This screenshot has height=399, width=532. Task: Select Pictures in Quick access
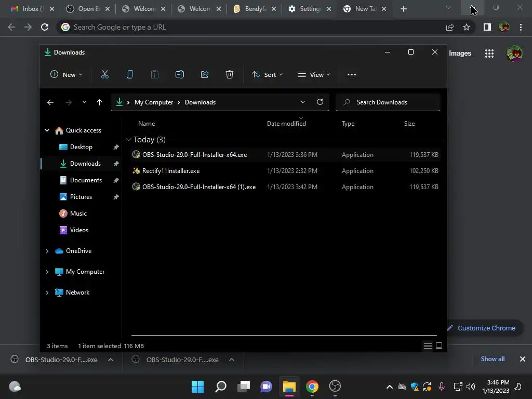point(81,197)
